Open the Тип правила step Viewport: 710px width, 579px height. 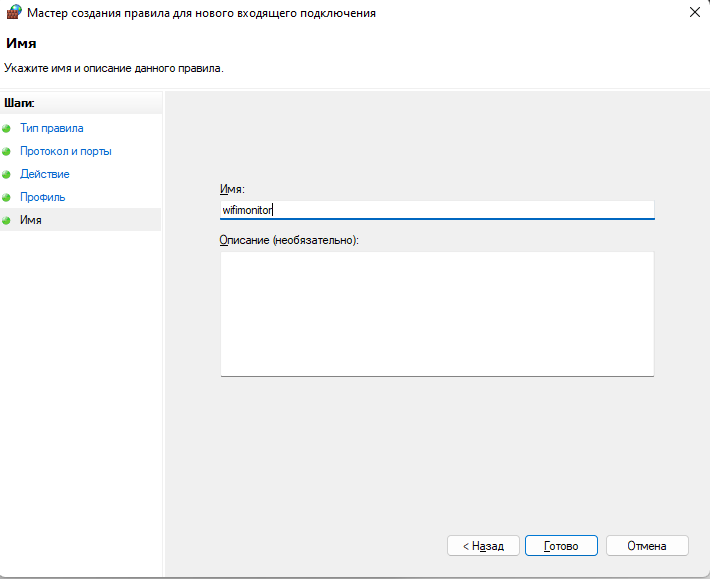pyautogui.click(x=52, y=128)
